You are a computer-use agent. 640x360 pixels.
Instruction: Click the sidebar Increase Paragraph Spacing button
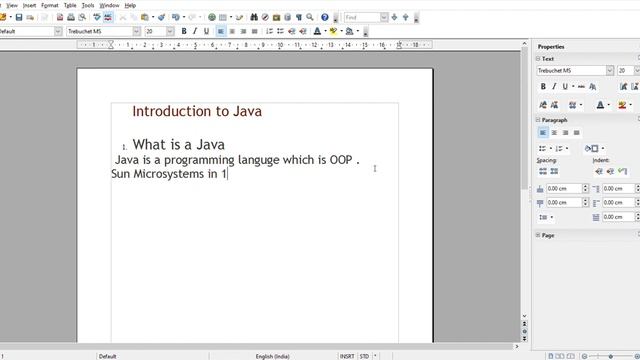(543, 171)
